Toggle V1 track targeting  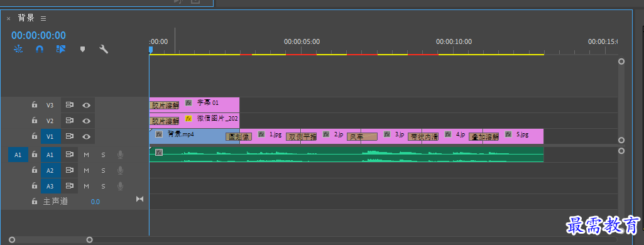(x=51, y=136)
